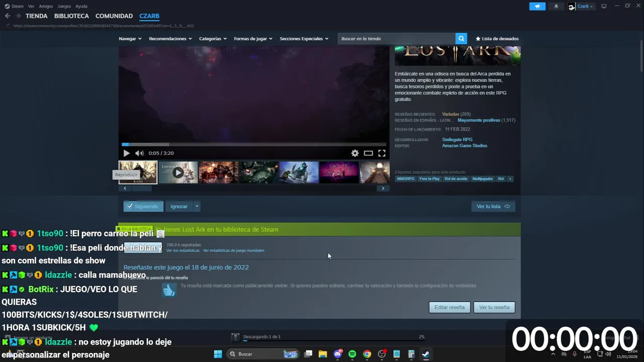The height and width of the screenshot is (362, 644).
Task: Open Windows Start menu
Action: point(218,354)
